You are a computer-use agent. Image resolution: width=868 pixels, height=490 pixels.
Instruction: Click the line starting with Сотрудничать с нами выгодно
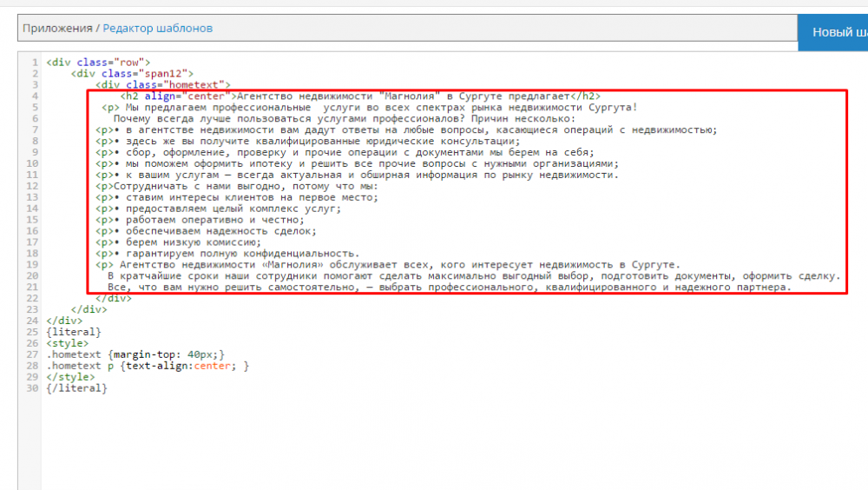(236, 186)
